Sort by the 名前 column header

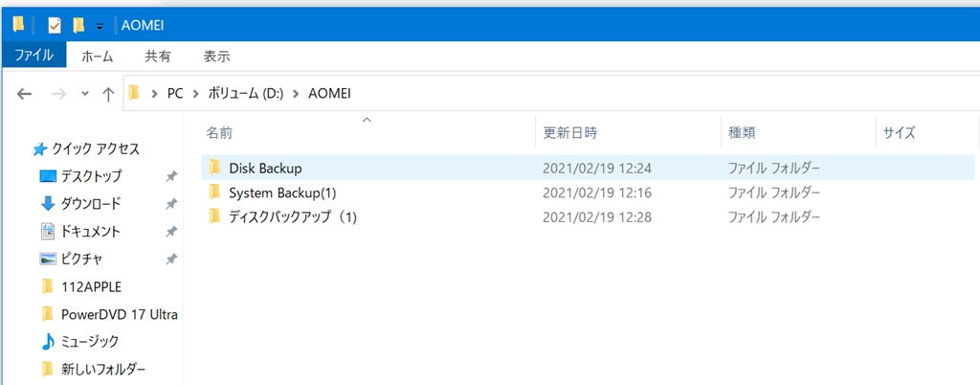219,132
